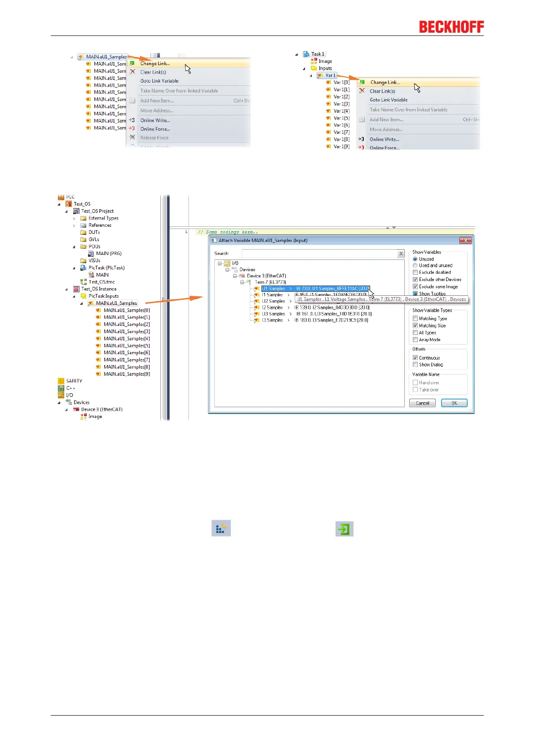The image size is (535, 756).
Task: Select the Unused radio button
Action: point(415,259)
